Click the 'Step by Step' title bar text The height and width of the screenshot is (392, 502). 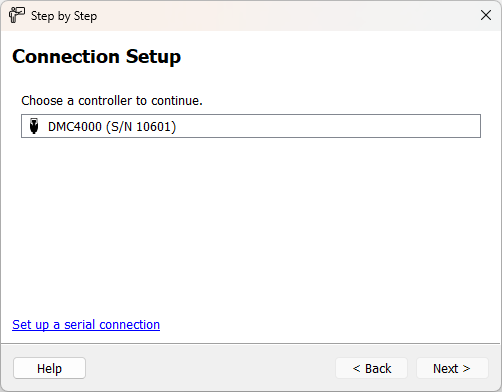64,16
